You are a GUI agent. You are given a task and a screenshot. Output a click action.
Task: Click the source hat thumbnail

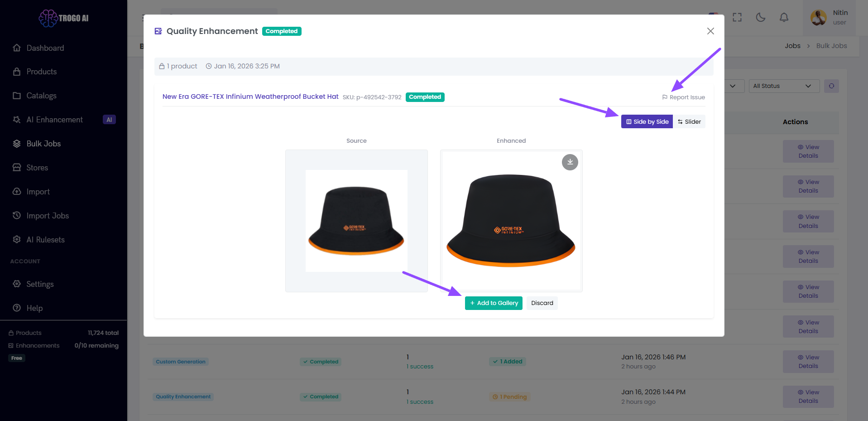coord(356,221)
